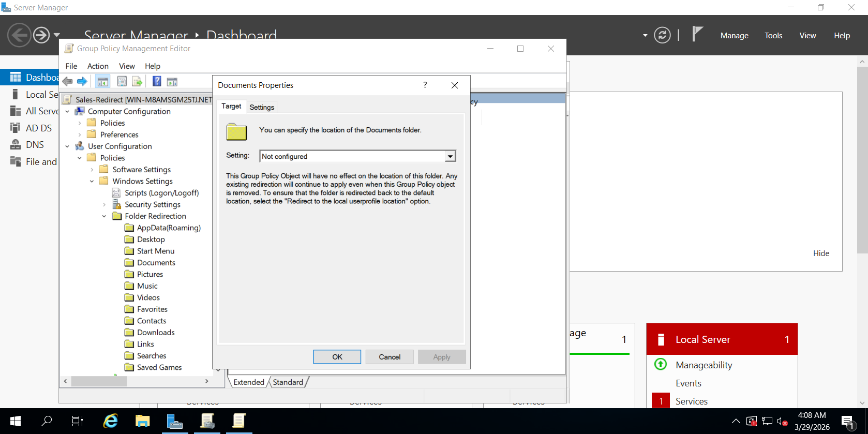Toggle the Show/Hide Action Pane icon

pos(172,81)
